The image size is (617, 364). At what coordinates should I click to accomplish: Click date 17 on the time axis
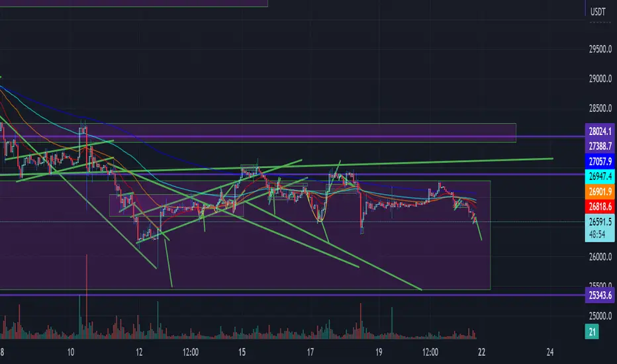pyautogui.click(x=310, y=352)
